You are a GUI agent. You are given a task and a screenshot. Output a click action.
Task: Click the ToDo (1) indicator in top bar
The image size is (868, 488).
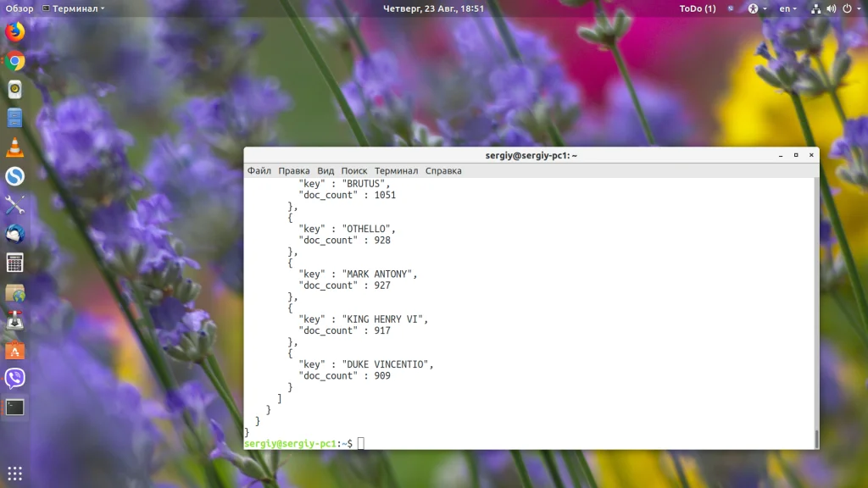click(x=697, y=8)
